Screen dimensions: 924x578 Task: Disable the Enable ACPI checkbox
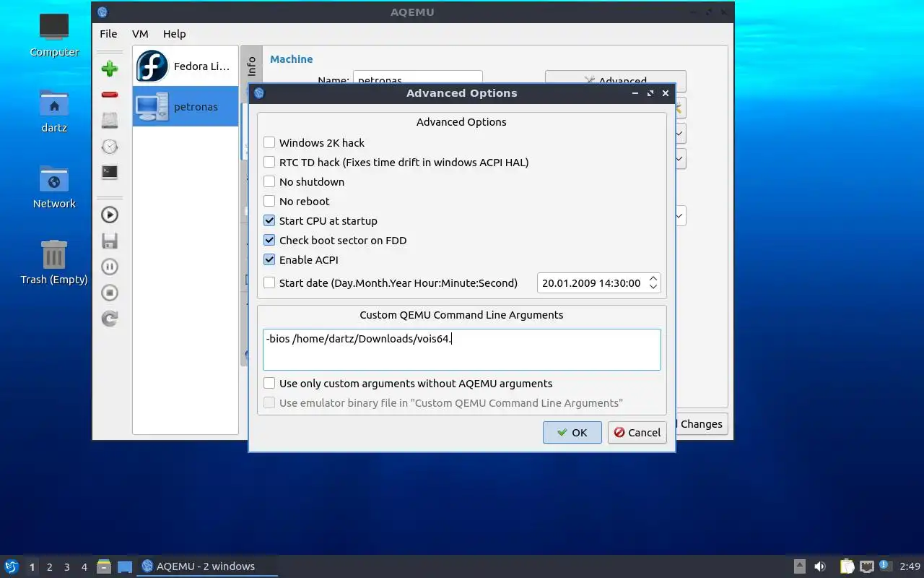(269, 259)
